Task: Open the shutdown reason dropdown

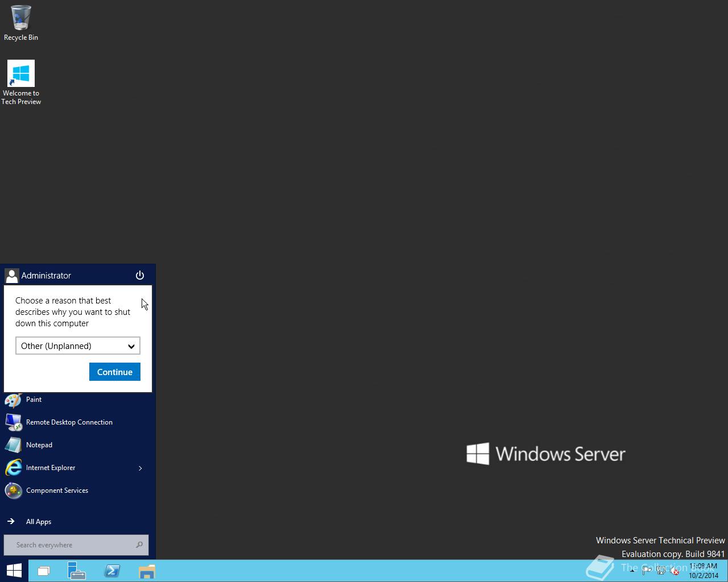Action: (78, 346)
